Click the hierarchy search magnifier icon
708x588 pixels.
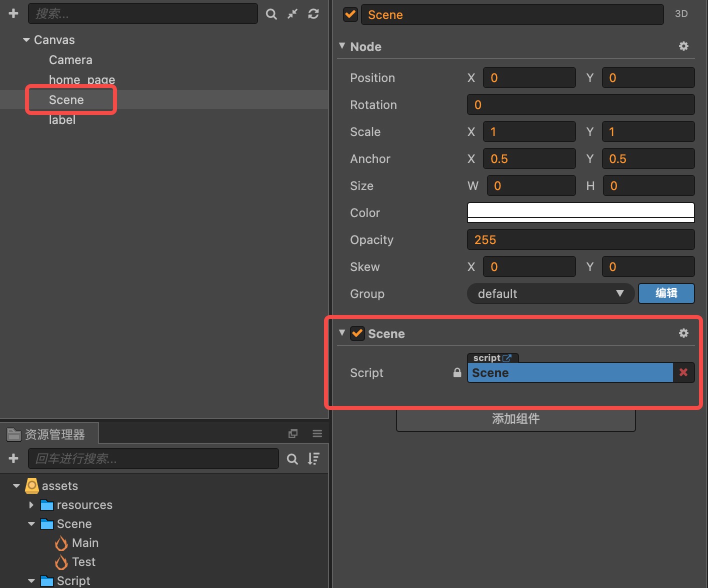(271, 14)
